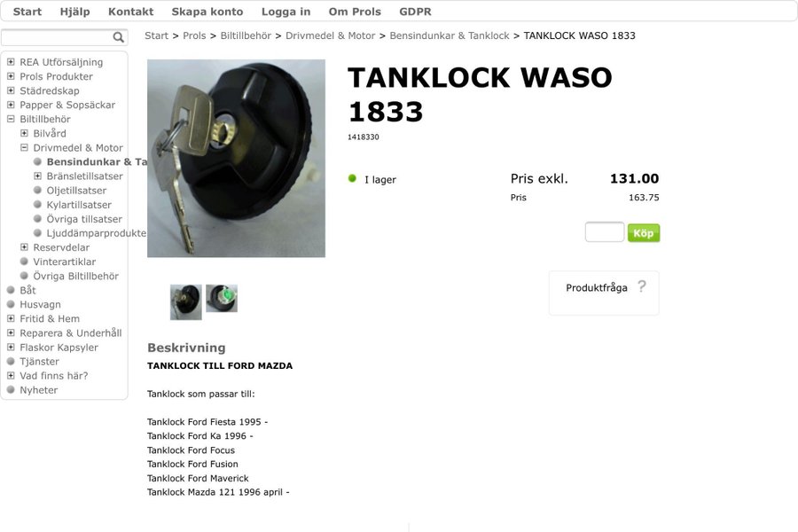Click the search magnifier icon

coord(119,37)
